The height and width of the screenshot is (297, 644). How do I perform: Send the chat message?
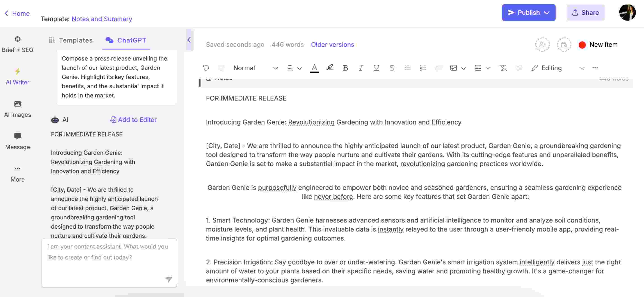[169, 279]
